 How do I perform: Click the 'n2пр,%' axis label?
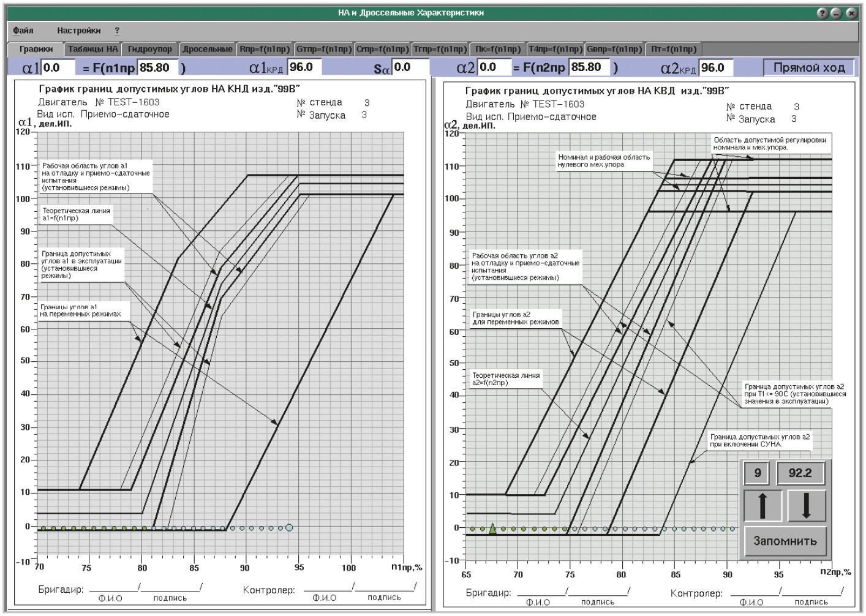(x=835, y=572)
